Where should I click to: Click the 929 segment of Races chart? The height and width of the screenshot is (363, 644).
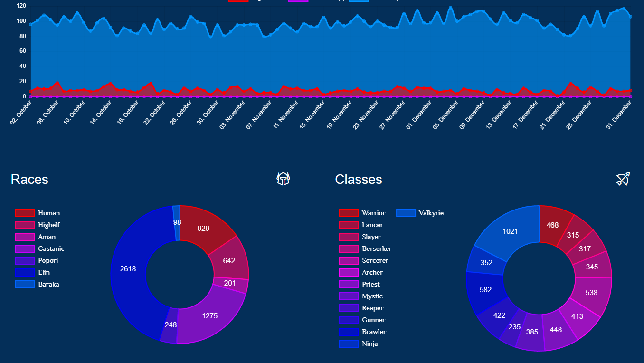click(203, 229)
